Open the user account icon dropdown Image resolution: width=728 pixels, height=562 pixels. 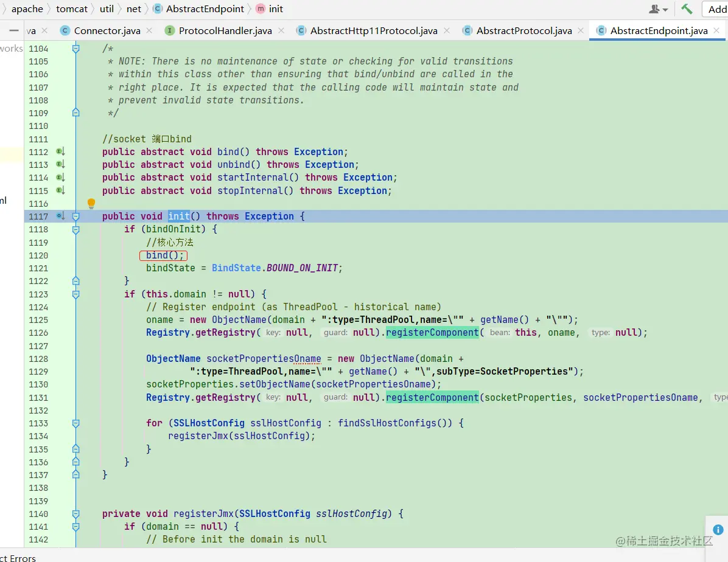pyautogui.click(x=659, y=9)
